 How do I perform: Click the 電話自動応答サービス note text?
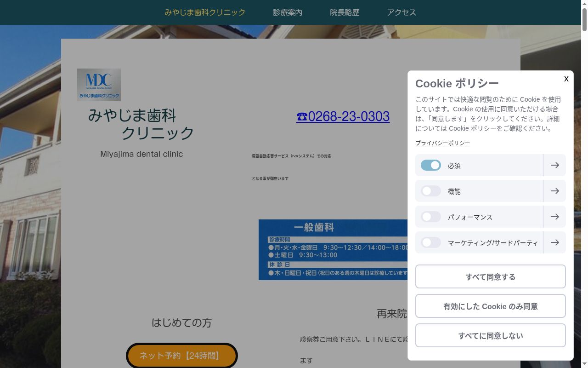(x=292, y=156)
